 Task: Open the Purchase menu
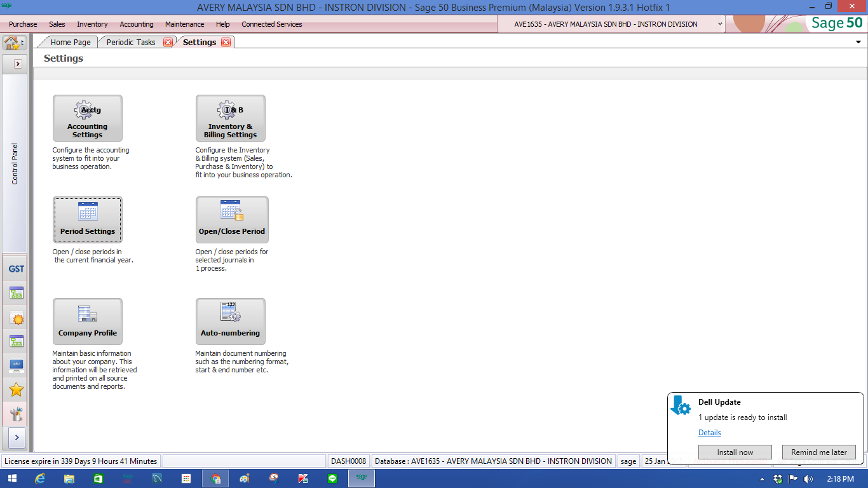tap(23, 24)
